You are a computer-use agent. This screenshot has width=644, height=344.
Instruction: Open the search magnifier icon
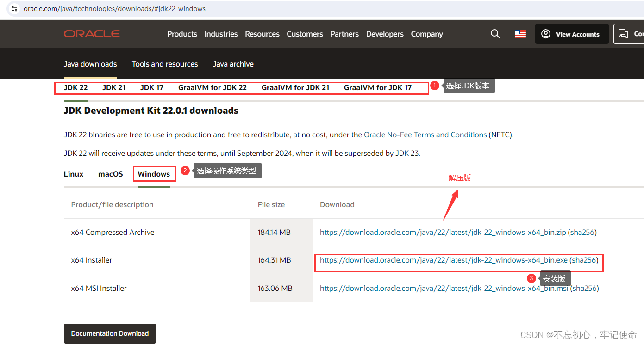click(x=495, y=34)
